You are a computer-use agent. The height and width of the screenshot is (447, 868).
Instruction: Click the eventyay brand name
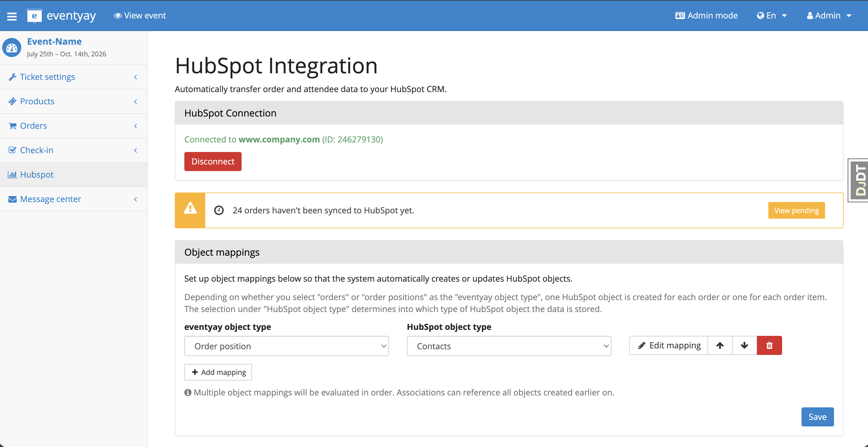(71, 16)
